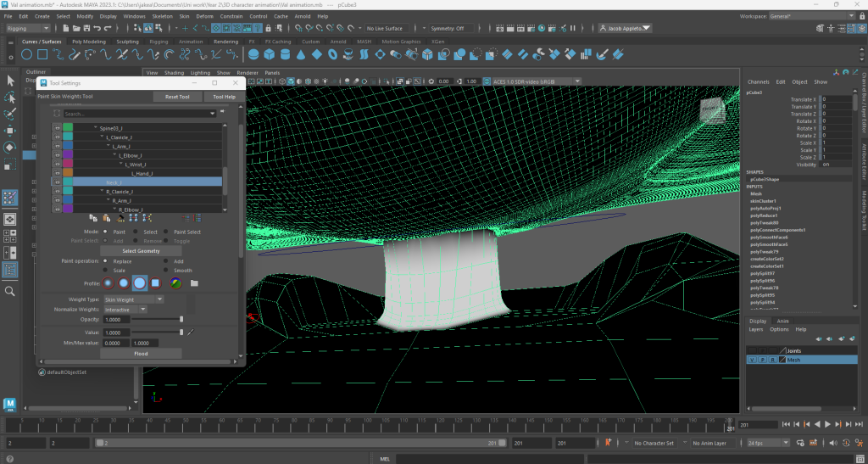The width and height of the screenshot is (868, 464).
Task: Click the polygon cube shelf icon
Action: 269,54
